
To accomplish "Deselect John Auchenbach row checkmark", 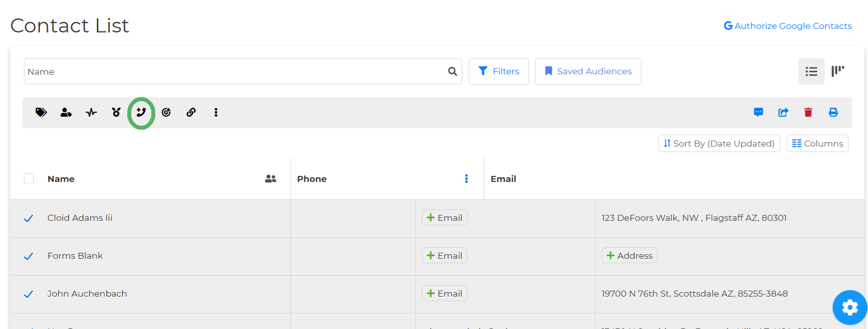I will 28,294.
